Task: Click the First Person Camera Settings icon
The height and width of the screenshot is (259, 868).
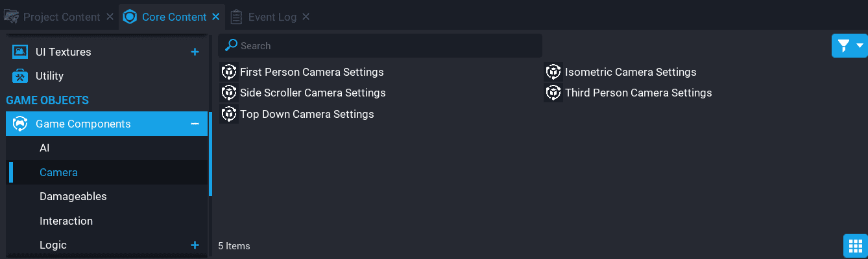Action: 229,72
